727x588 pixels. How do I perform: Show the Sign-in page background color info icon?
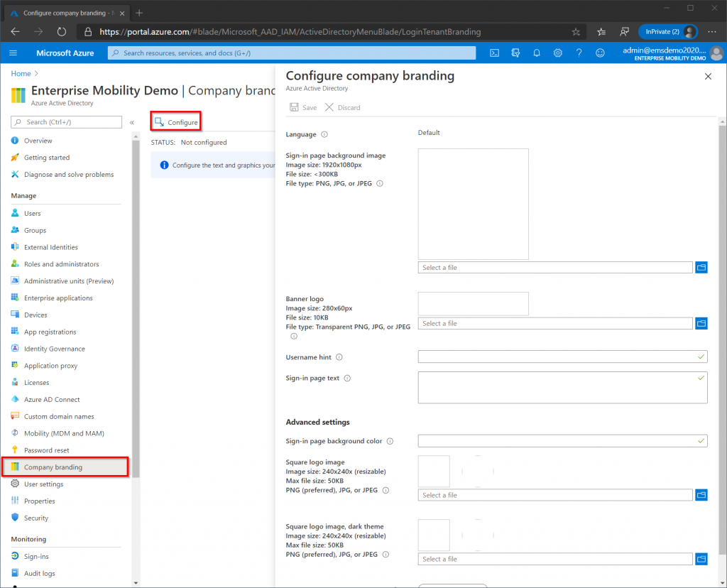tap(390, 441)
